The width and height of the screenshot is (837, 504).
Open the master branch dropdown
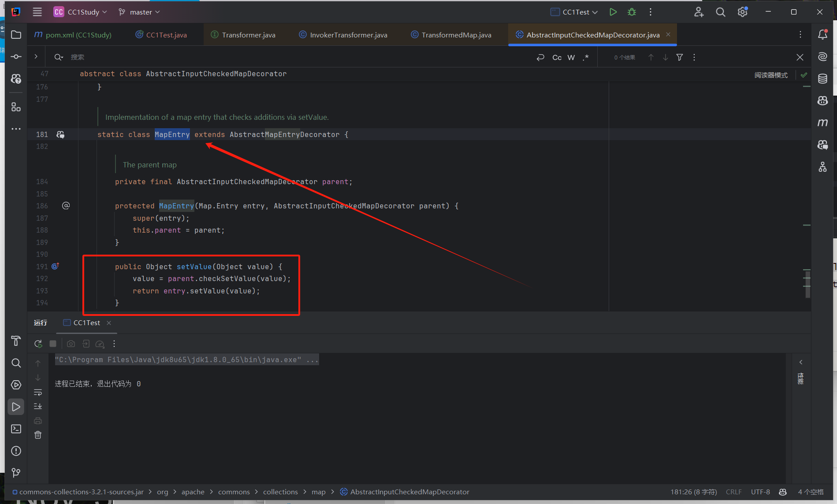coord(139,12)
